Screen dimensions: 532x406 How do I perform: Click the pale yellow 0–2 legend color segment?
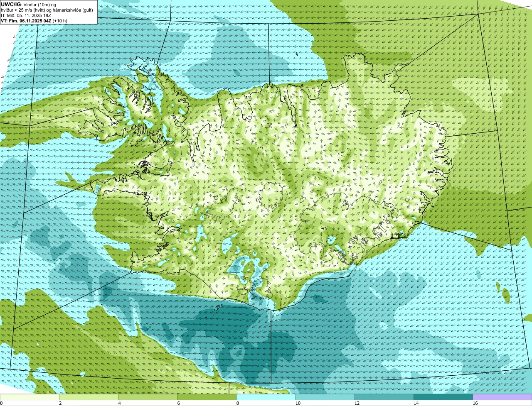coord(30,397)
